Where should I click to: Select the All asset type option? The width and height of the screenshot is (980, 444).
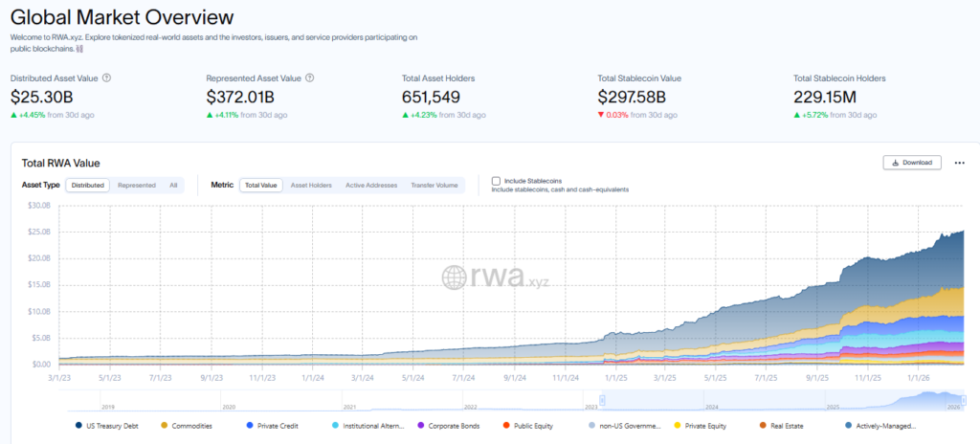[173, 185]
